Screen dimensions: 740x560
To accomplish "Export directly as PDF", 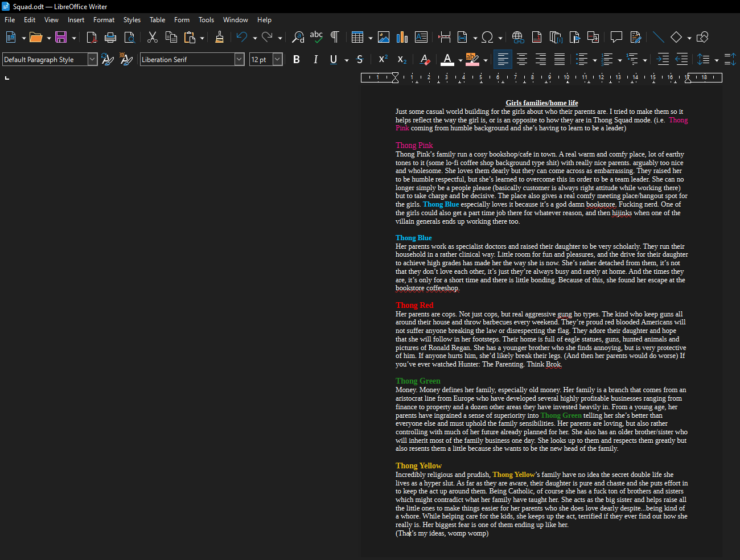I will tap(92, 38).
